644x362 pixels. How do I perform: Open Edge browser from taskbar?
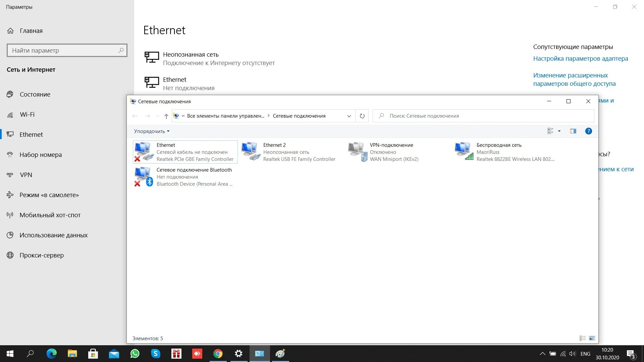(51, 354)
